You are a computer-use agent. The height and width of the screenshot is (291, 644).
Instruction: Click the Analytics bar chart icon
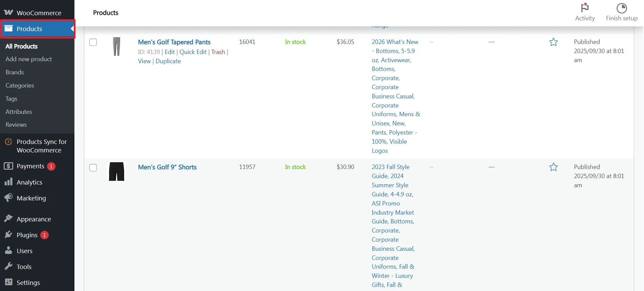click(x=8, y=182)
